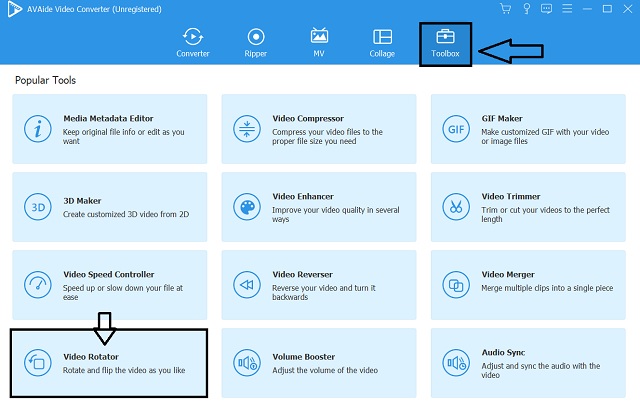Click the Video Compressor icon
The height and width of the screenshot is (415, 640).
(x=247, y=129)
